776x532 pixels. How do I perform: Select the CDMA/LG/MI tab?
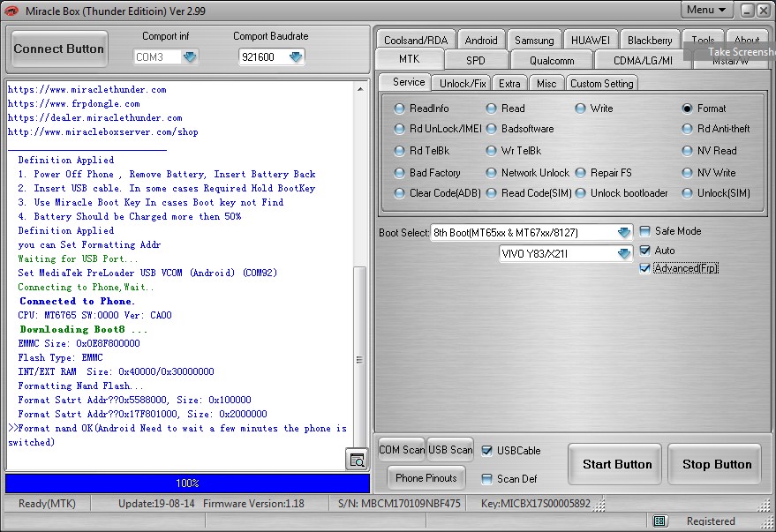(643, 60)
